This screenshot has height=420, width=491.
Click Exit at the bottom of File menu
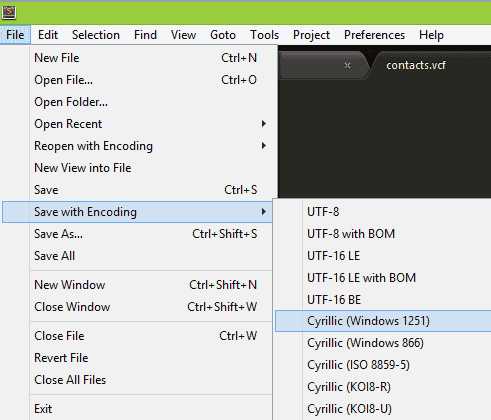(151, 409)
